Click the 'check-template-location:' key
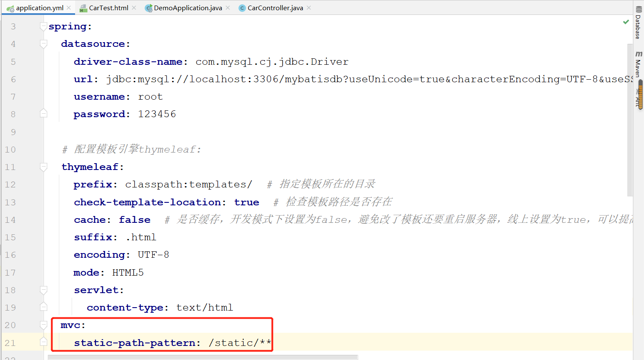Image resolution: width=644 pixels, height=360 pixels. click(150, 202)
